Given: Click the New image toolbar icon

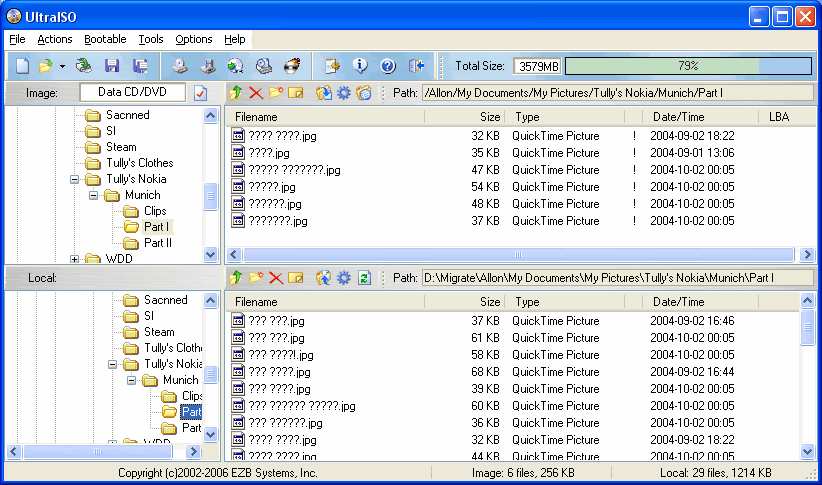Looking at the screenshot, I should tap(22, 66).
